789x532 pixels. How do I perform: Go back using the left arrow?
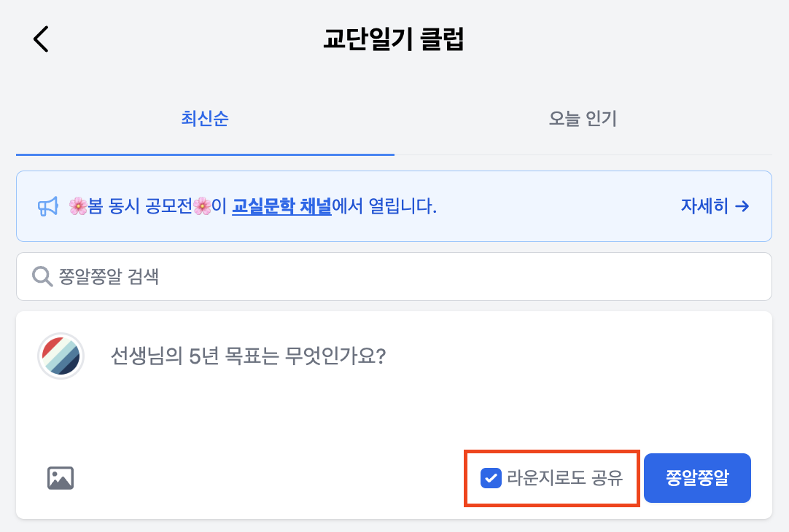click(41, 39)
